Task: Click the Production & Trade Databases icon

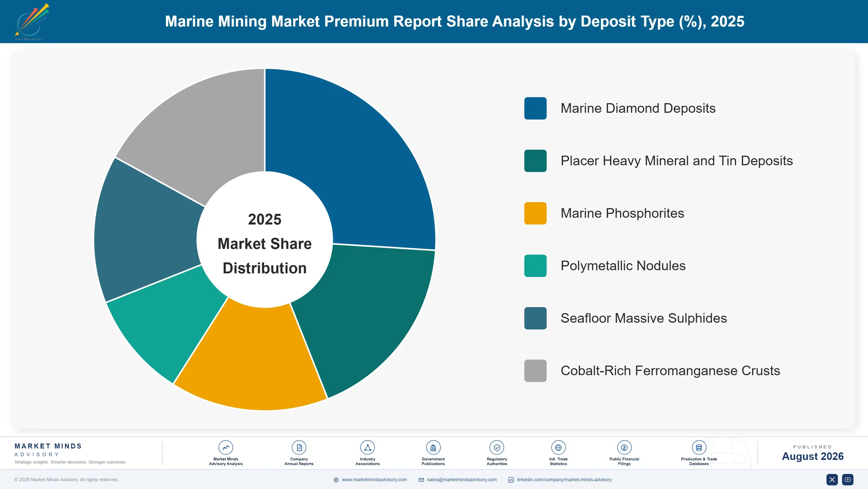Action: coord(699,447)
